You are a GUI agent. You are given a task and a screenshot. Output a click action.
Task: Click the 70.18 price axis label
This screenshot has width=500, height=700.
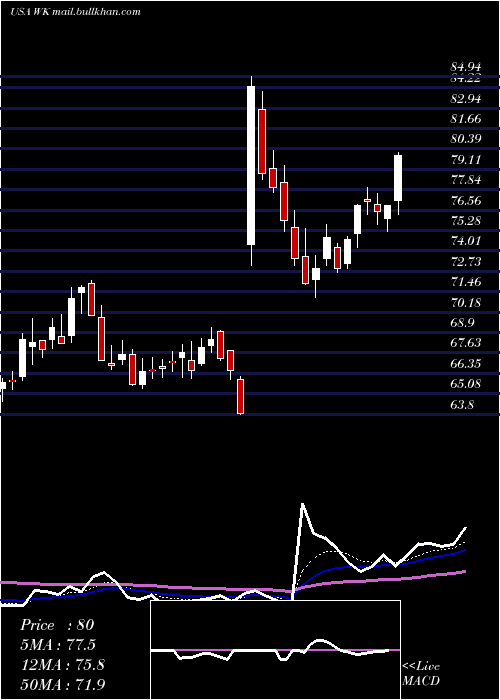point(466,303)
